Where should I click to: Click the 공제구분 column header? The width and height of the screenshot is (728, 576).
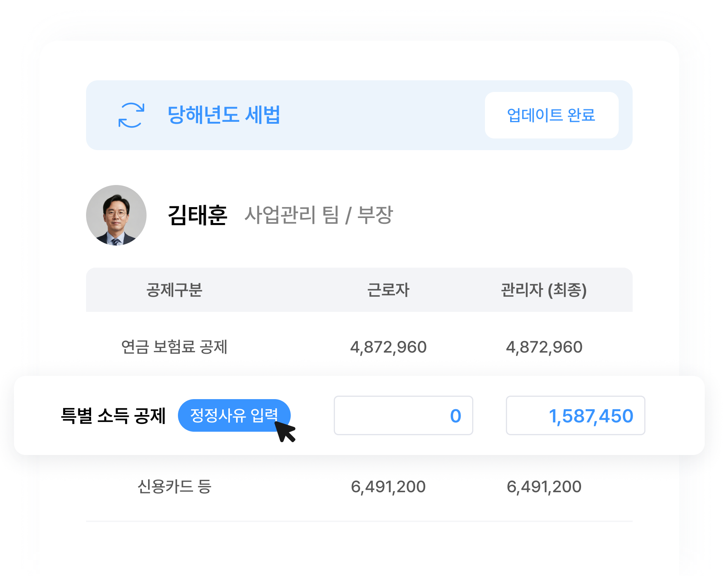pos(174,290)
